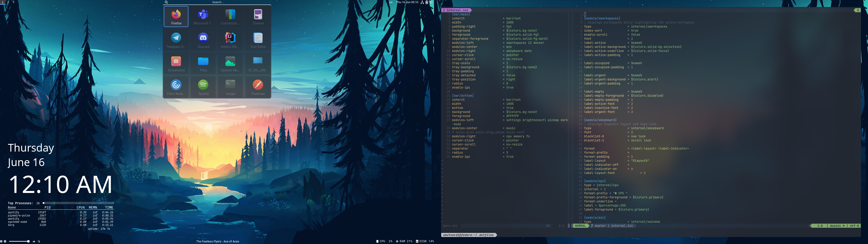Click the launcher search field

218,2
